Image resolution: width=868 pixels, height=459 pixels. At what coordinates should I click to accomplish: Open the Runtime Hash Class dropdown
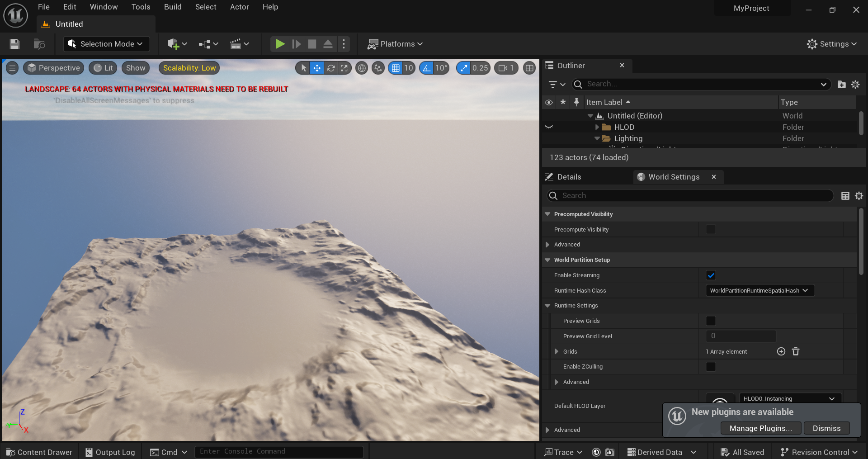pyautogui.click(x=760, y=290)
